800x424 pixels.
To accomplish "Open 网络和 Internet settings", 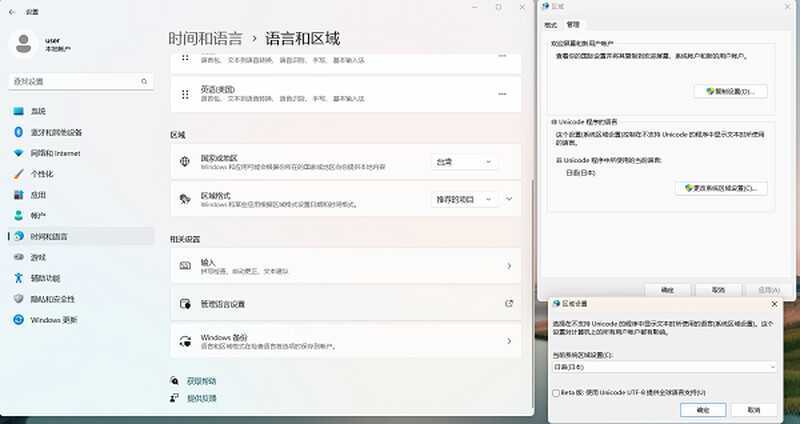I will click(x=54, y=153).
